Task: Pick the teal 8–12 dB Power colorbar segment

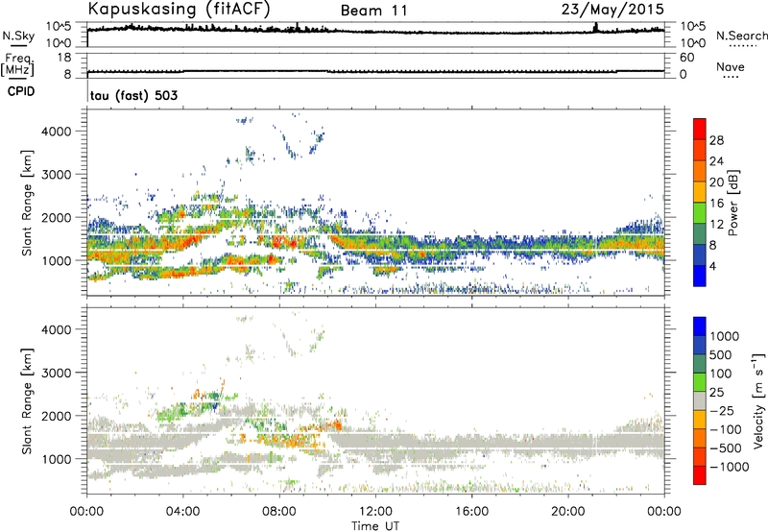Action: 700,233
